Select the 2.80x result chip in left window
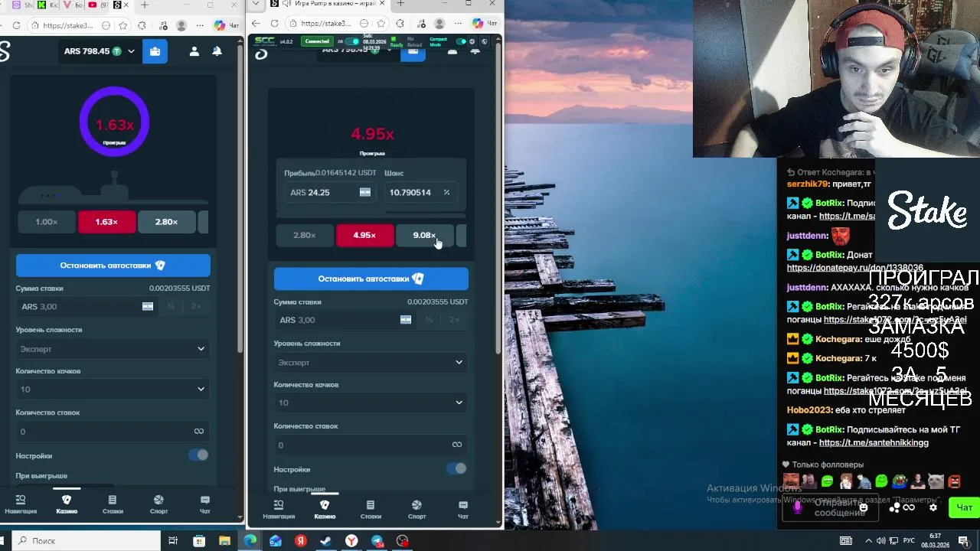This screenshot has height=551, width=980. (166, 222)
